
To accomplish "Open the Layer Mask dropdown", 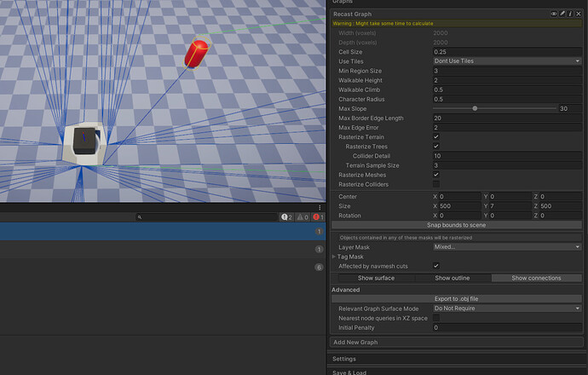I will click(507, 247).
